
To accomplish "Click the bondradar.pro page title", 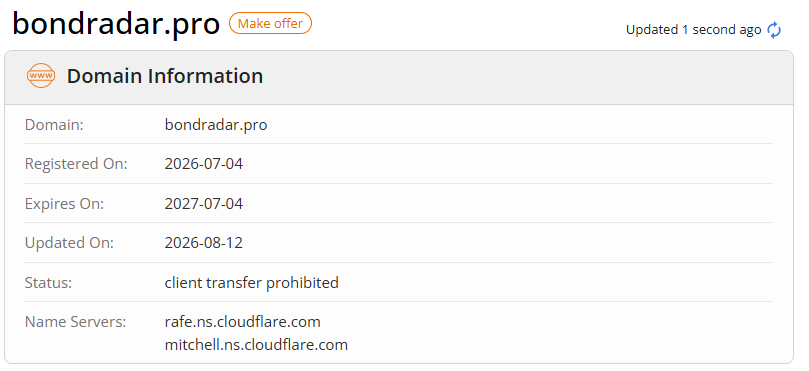I will [116, 24].
